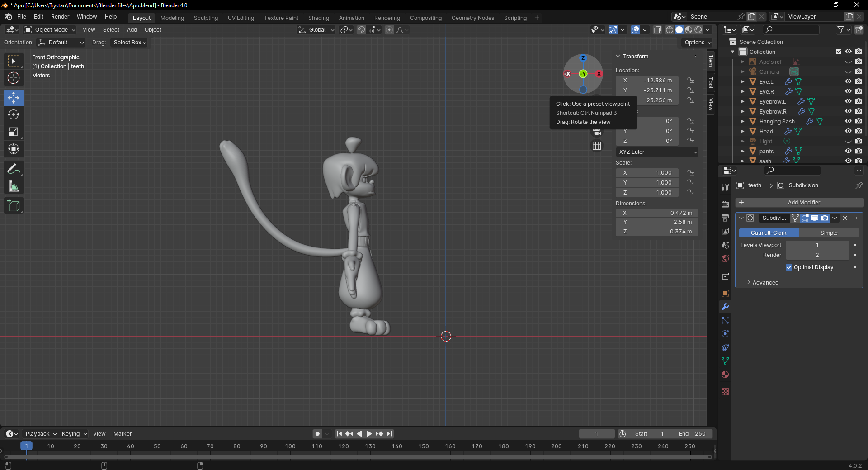The image size is (868, 470).
Task: Click the Add Modifier button
Action: coord(803,203)
